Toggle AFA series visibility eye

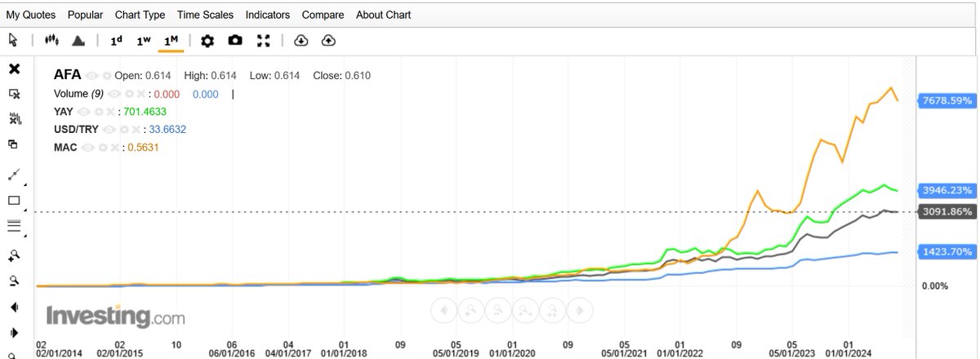(91, 75)
